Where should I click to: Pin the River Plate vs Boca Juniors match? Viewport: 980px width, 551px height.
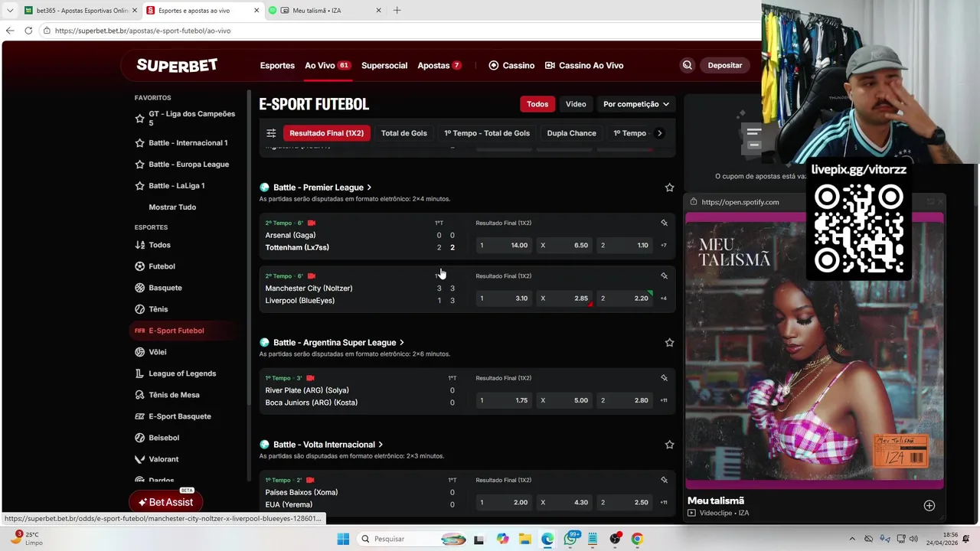pos(664,378)
